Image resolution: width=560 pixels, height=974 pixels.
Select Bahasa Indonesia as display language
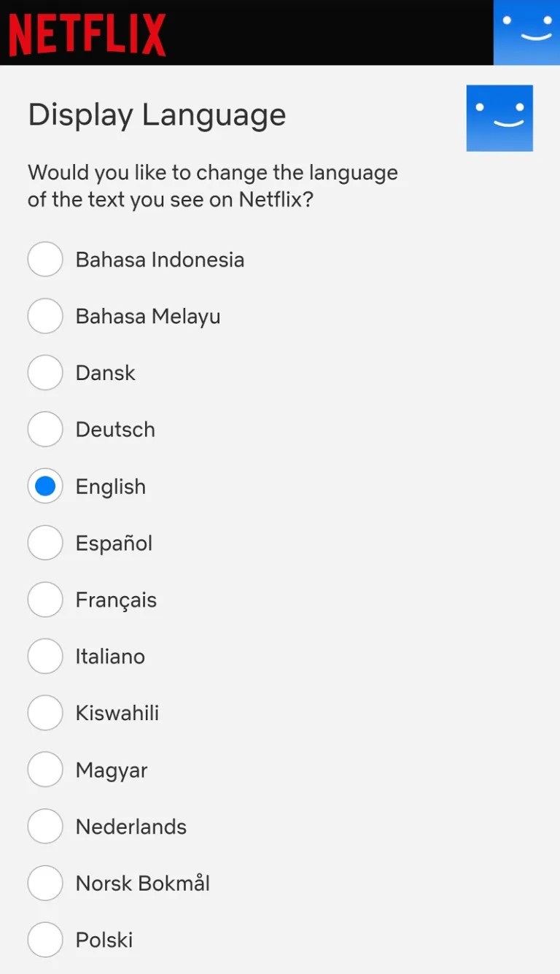point(45,259)
